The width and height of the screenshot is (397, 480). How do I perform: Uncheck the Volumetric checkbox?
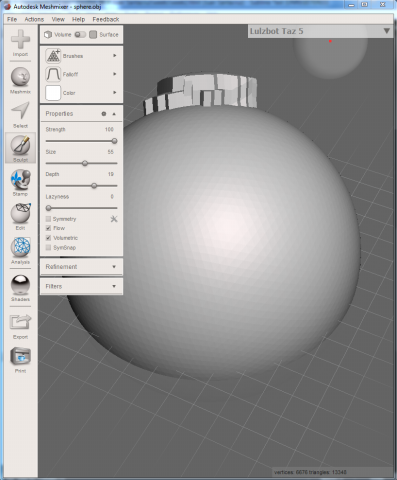tap(48, 238)
